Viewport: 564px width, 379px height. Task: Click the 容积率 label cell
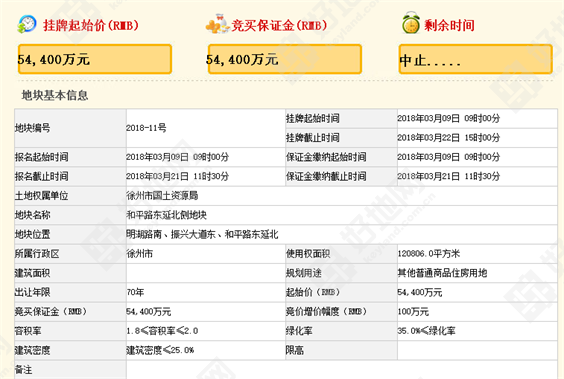coord(70,331)
